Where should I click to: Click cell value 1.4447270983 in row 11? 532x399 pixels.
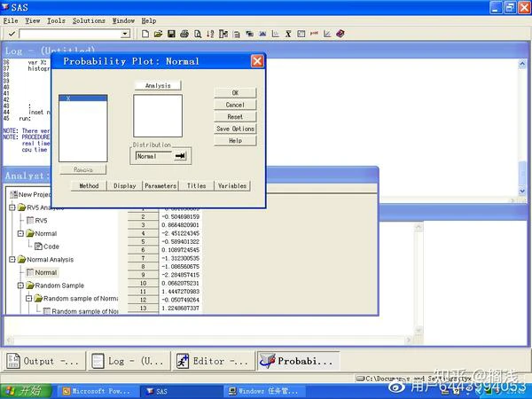pyautogui.click(x=180, y=292)
